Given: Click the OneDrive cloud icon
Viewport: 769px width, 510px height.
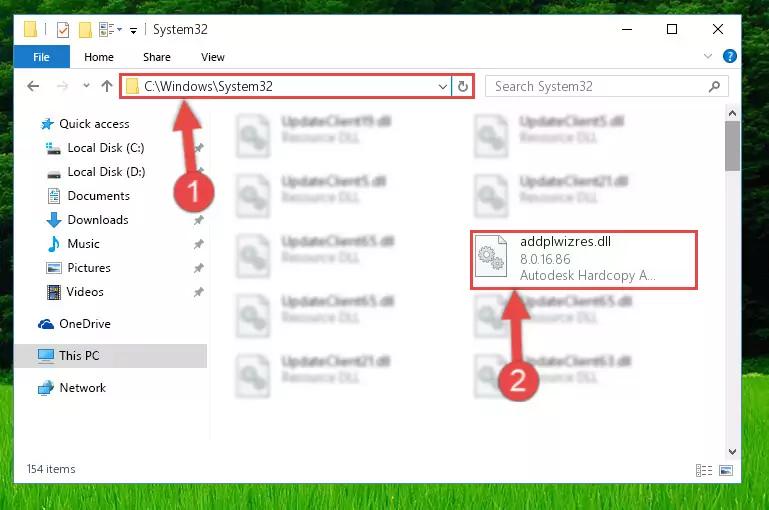Looking at the screenshot, I should point(46,324).
